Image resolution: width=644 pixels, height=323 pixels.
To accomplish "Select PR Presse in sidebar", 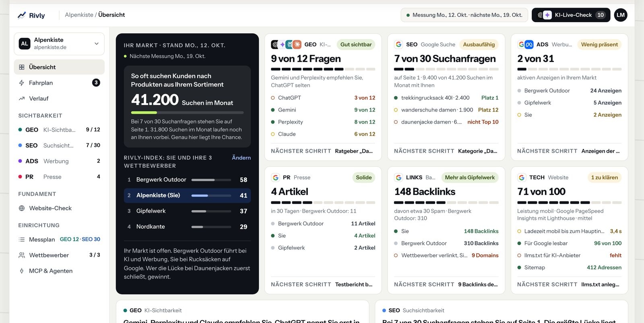I will (x=59, y=177).
